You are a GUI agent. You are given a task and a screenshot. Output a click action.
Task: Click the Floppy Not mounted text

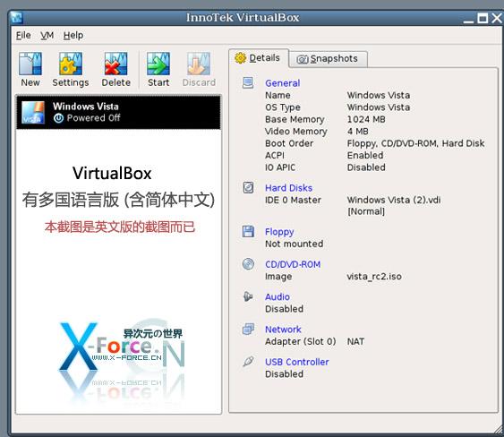pos(295,244)
